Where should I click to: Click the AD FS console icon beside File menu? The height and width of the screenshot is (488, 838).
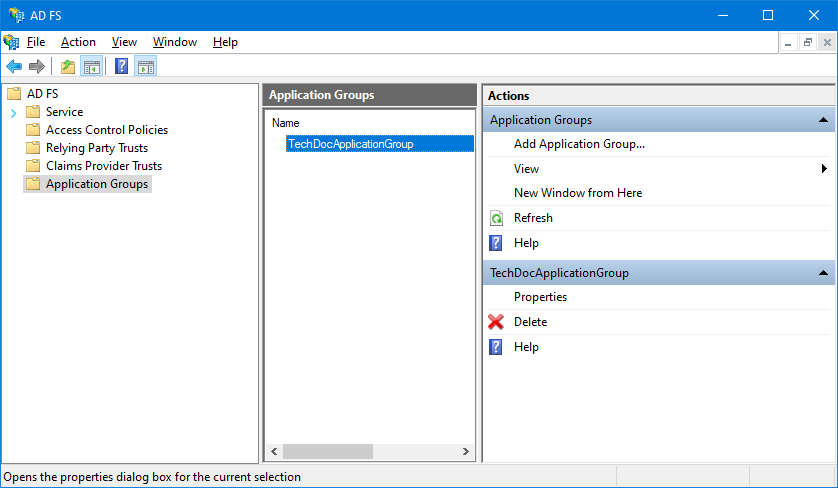11,42
